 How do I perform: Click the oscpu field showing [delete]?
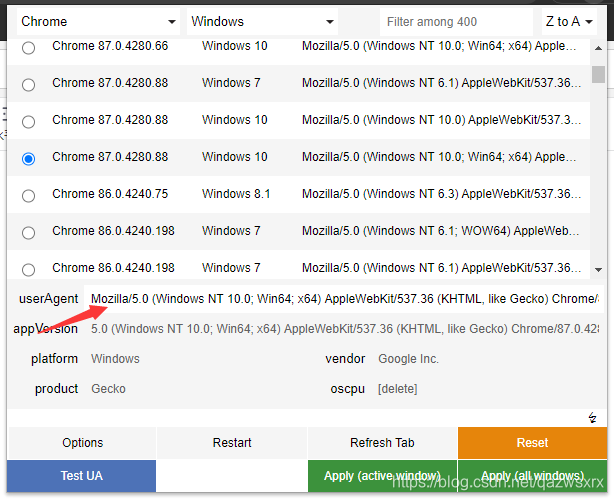pyautogui.click(x=489, y=389)
